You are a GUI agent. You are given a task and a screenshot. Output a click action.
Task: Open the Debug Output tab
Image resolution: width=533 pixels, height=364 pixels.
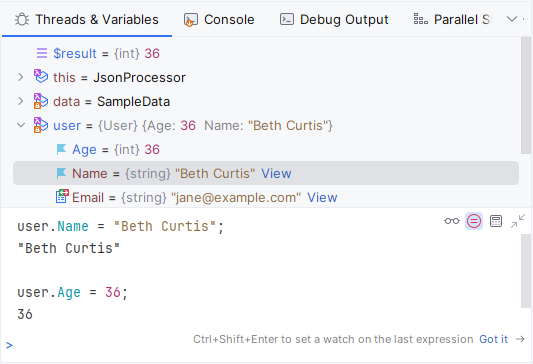[x=334, y=19]
